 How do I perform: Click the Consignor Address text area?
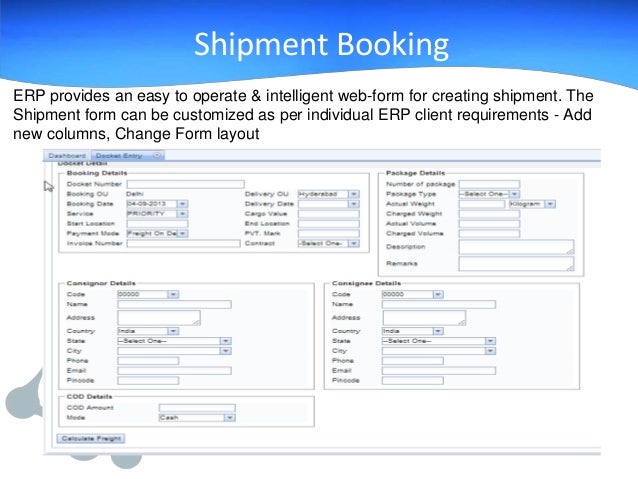[159, 318]
